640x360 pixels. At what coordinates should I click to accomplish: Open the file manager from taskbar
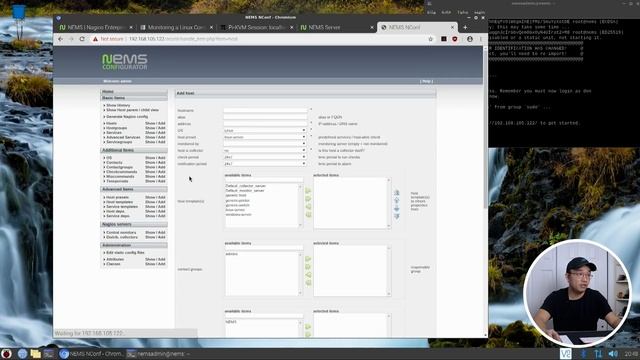pos(36,353)
